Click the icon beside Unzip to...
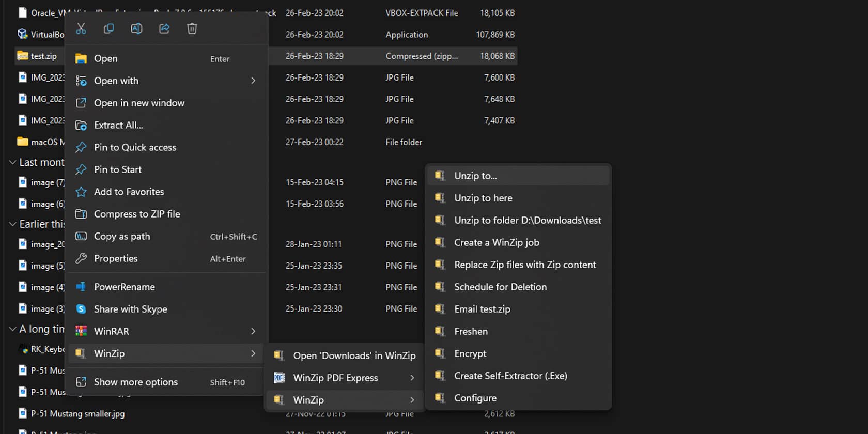 point(440,176)
